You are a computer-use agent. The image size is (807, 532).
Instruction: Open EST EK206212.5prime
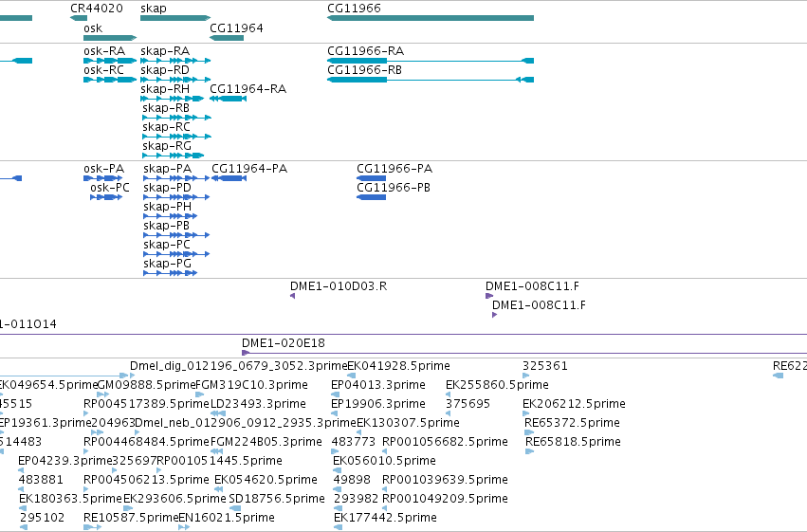[x=525, y=413]
